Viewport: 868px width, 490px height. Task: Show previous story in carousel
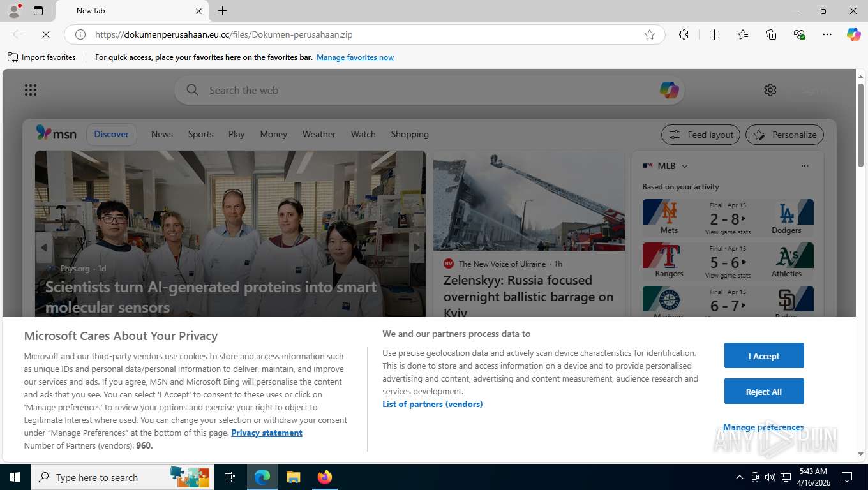tap(43, 248)
